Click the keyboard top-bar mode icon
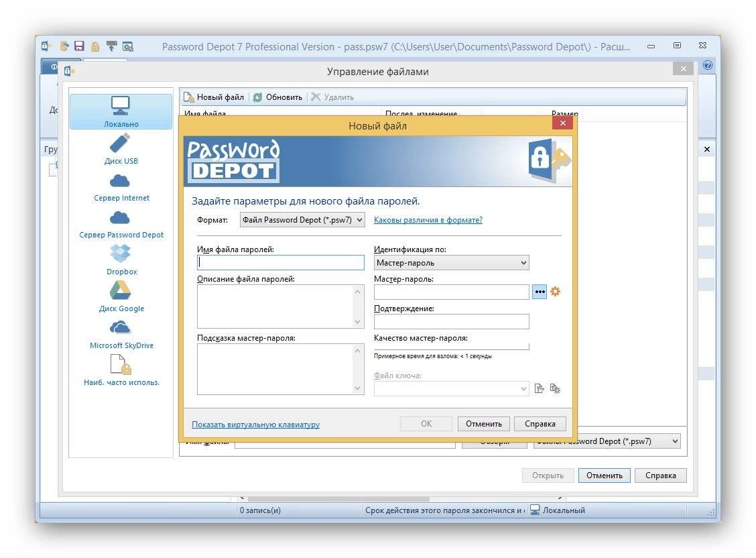 click(x=111, y=46)
